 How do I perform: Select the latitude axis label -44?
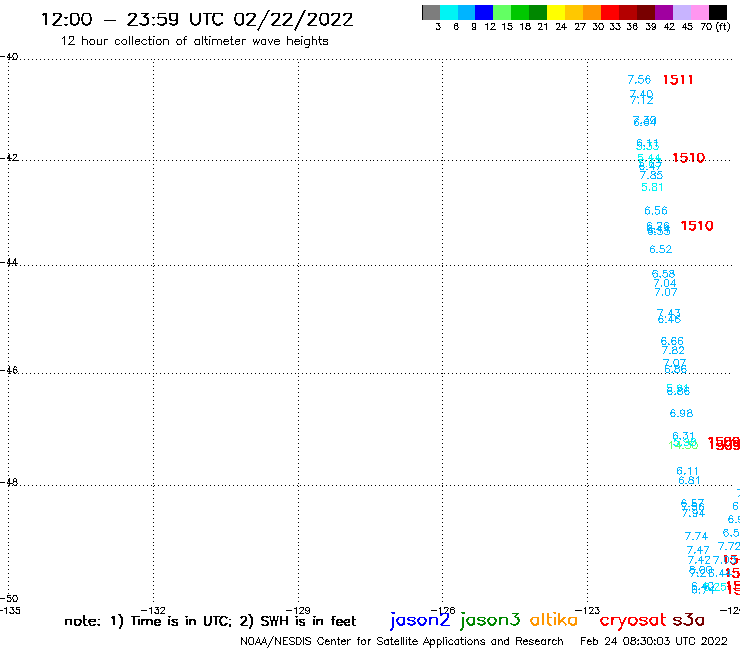[9, 262]
